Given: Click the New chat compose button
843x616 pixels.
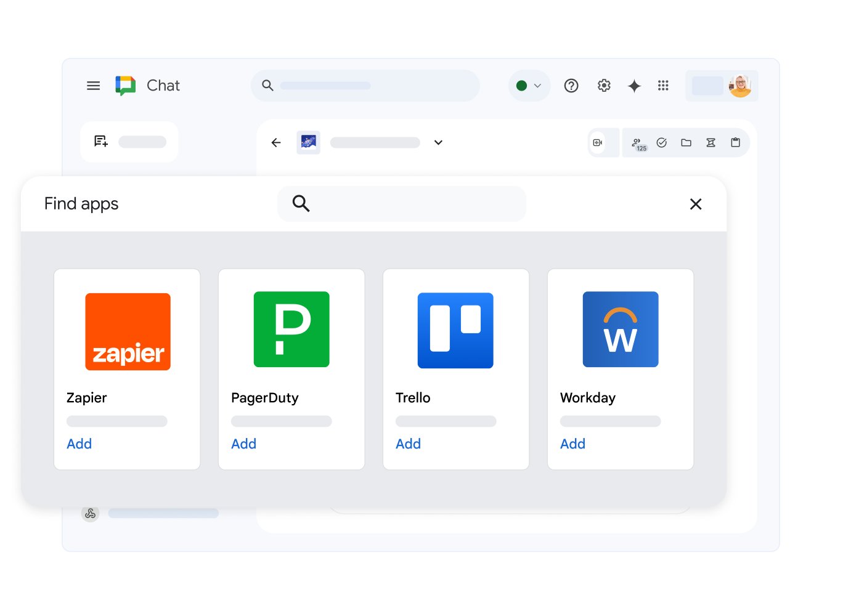Looking at the screenshot, I should click(129, 142).
